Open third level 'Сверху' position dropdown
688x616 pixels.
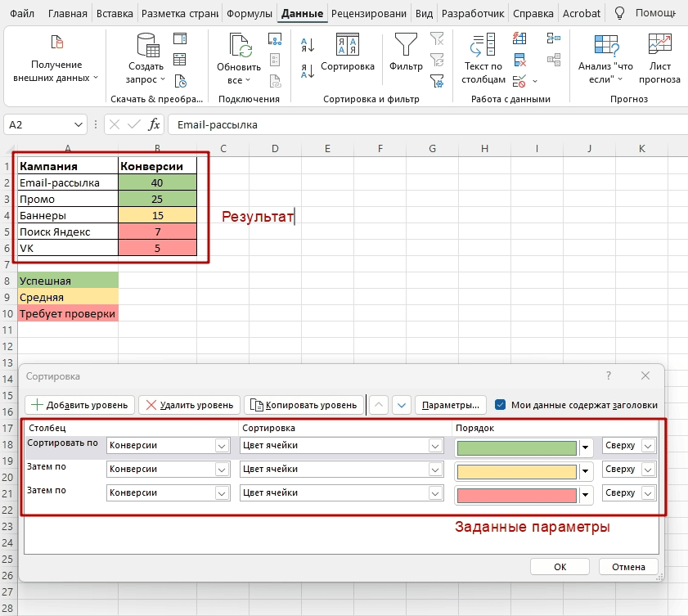pyautogui.click(x=648, y=493)
